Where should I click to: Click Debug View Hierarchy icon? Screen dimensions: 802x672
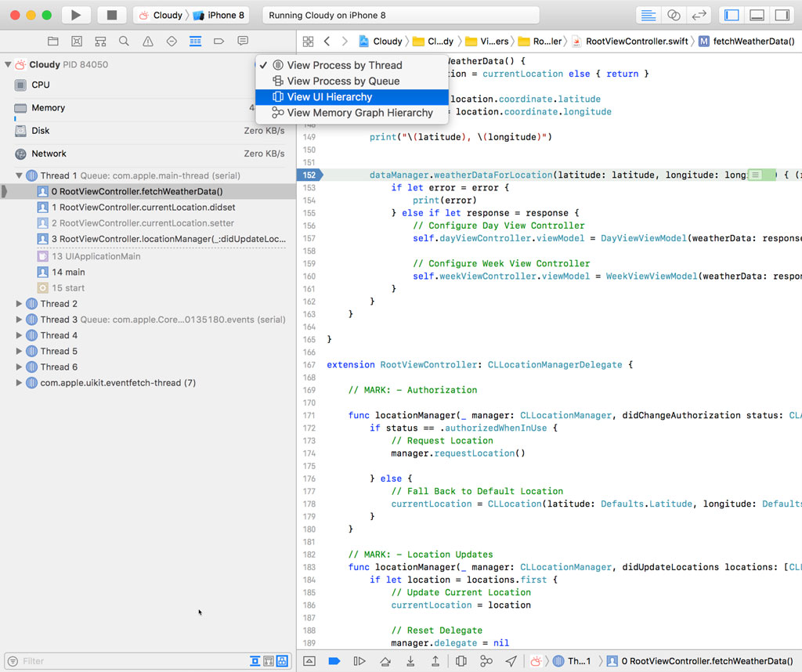click(x=461, y=661)
